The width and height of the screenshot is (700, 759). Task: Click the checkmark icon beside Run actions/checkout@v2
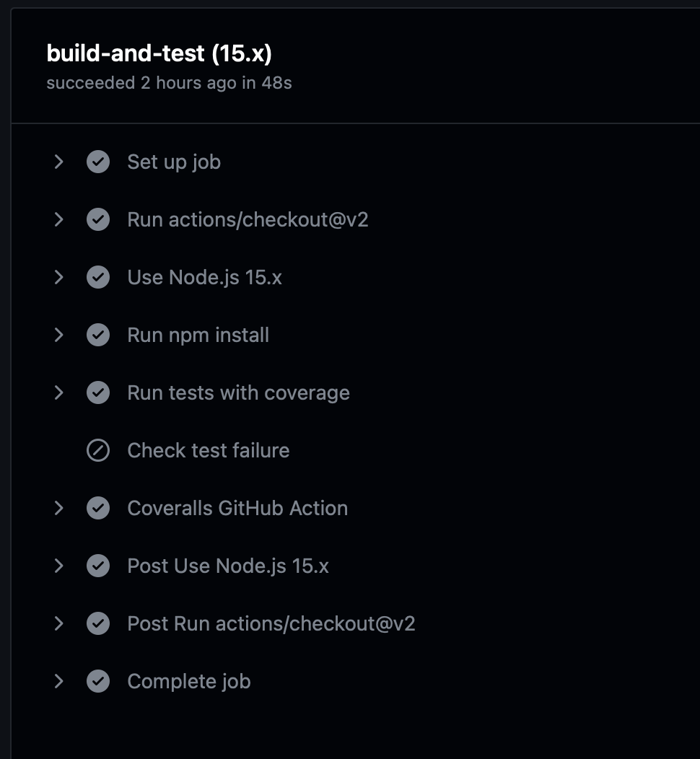coord(98,219)
